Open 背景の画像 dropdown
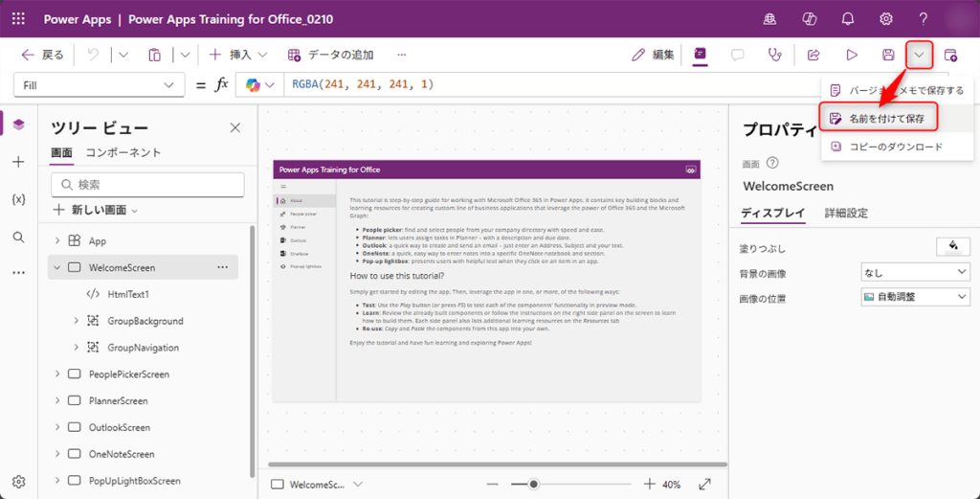 pyautogui.click(x=916, y=273)
